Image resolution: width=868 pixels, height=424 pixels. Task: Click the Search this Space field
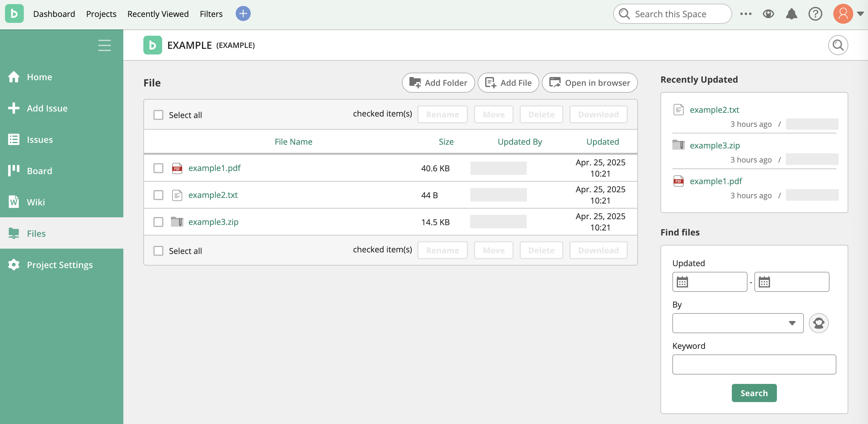(x=672, y=14)
